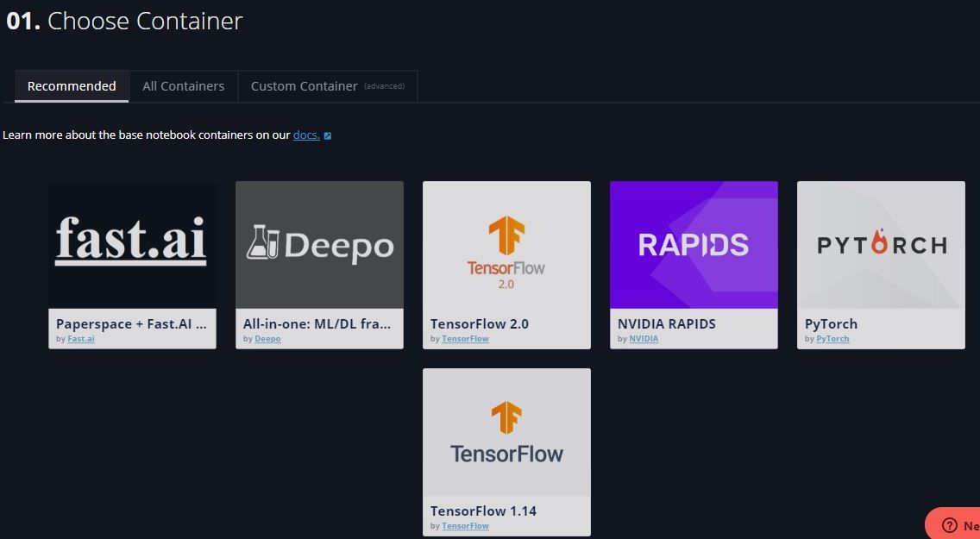Open the Deepo author link
Image resolution: width=980 pixels, height=539 pixels.
click(267, 339)
